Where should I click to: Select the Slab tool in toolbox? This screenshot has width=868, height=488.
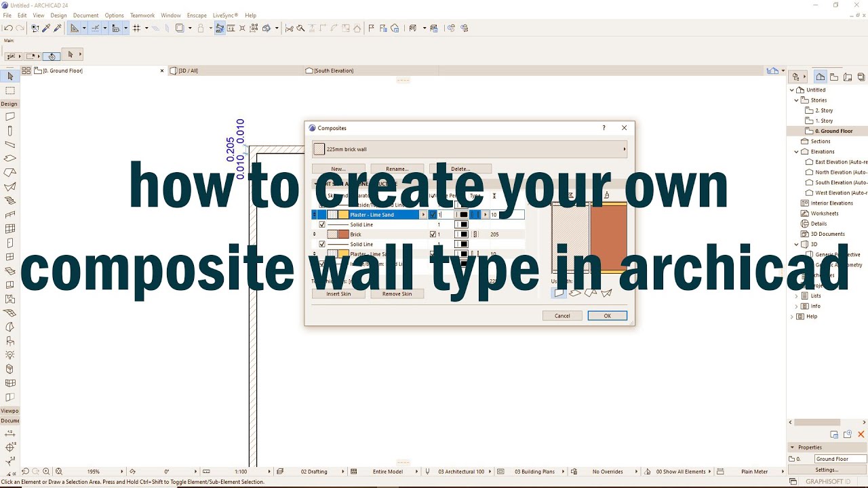pos(9,159)
